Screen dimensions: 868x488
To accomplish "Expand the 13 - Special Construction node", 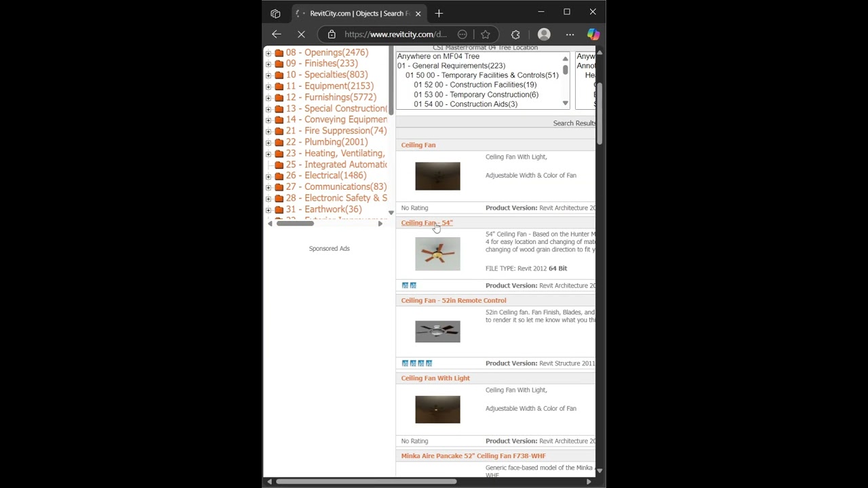I will tap(269, 108).
